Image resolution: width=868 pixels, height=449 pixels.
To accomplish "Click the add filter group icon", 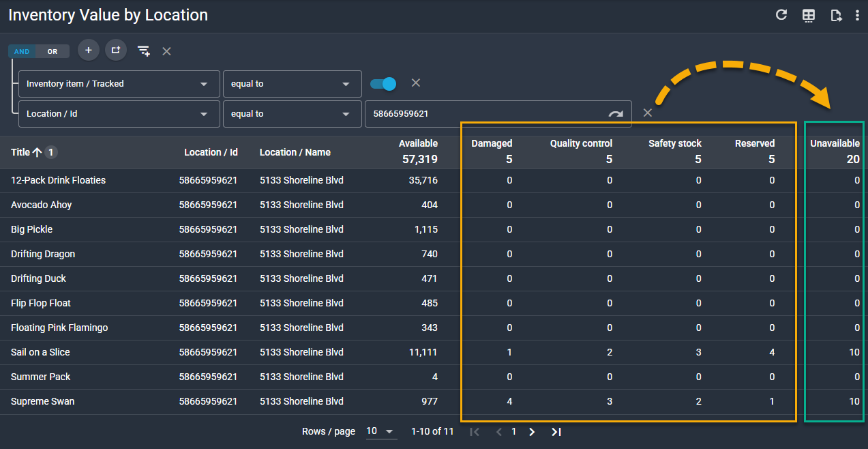I will pyautogui.click(x=116, y=50).
